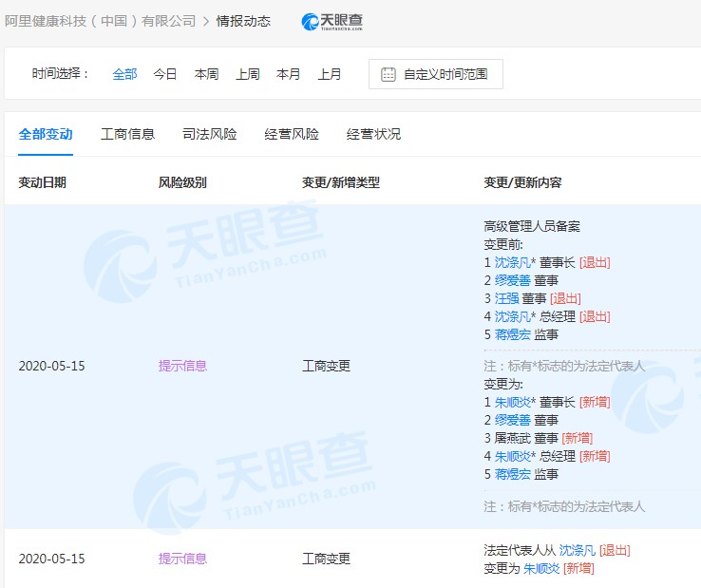Viewport: 701px width, 588px height.
Task: Open 朱顺炎 link in 法定代表人 change row
Action: coord(541,568)
